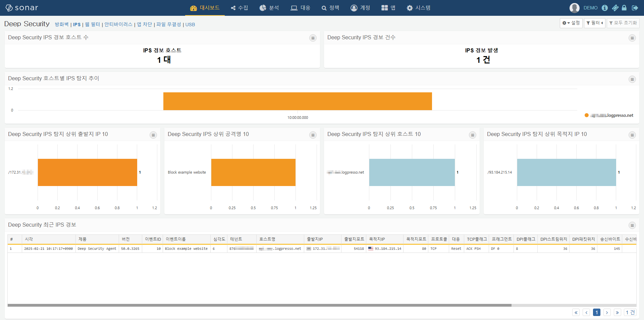This screenshot has width=644, height=320.
Task: Open menu of 상위 호스트 10 widget
Action: [x=473, y=135]
